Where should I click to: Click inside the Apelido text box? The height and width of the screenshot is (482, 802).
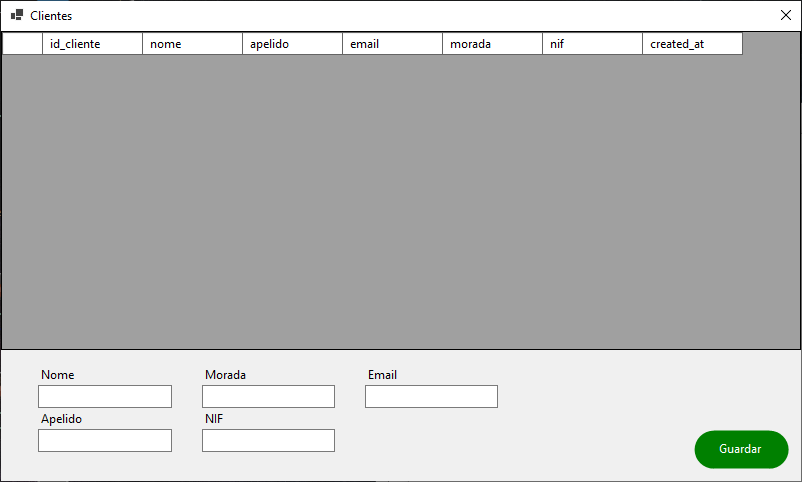click(105, 441)
